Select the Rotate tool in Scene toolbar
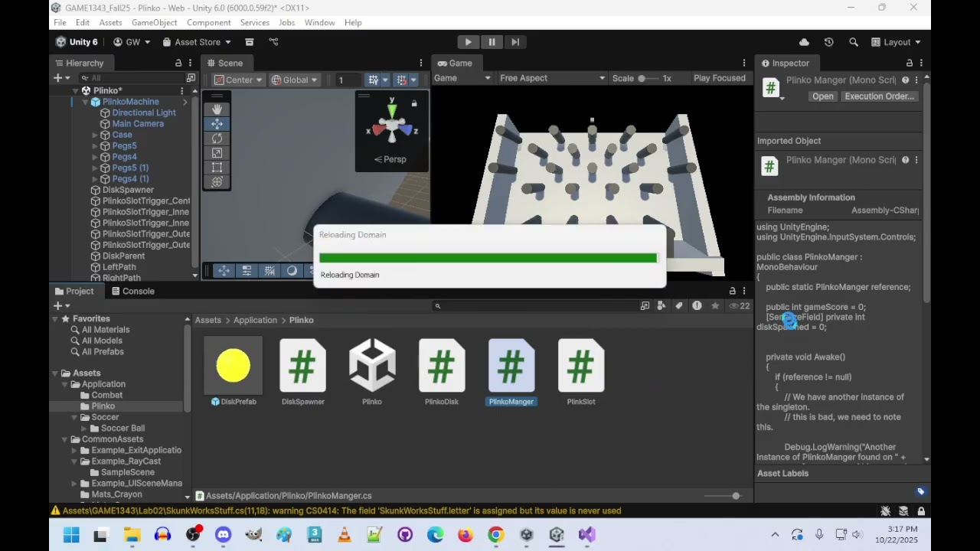 tap(217, 139)
